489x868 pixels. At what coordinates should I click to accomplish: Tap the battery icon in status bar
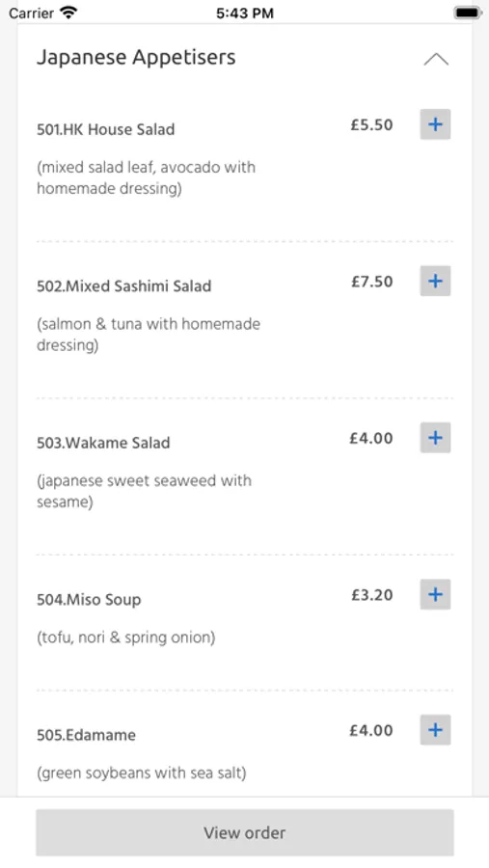pos(468,13)
